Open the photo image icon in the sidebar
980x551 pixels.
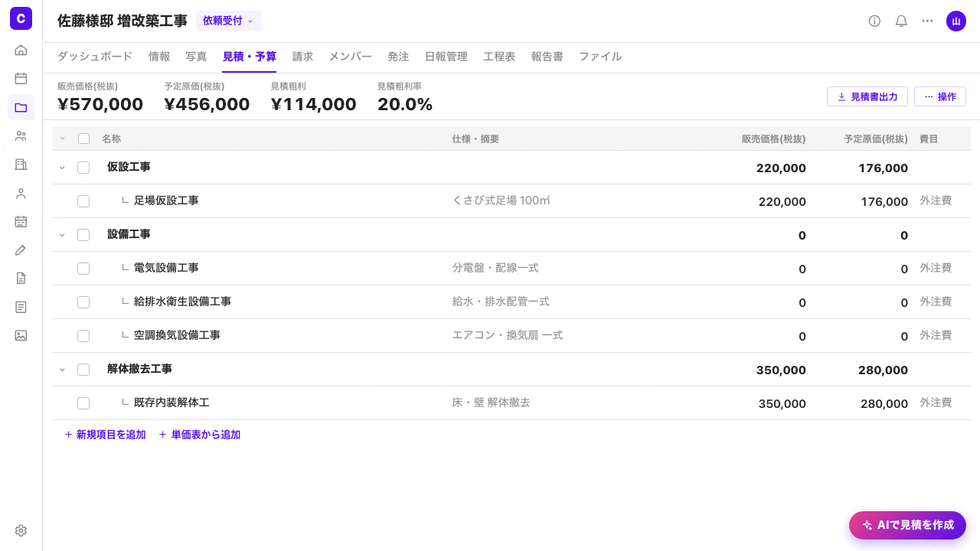click(21, 335)
